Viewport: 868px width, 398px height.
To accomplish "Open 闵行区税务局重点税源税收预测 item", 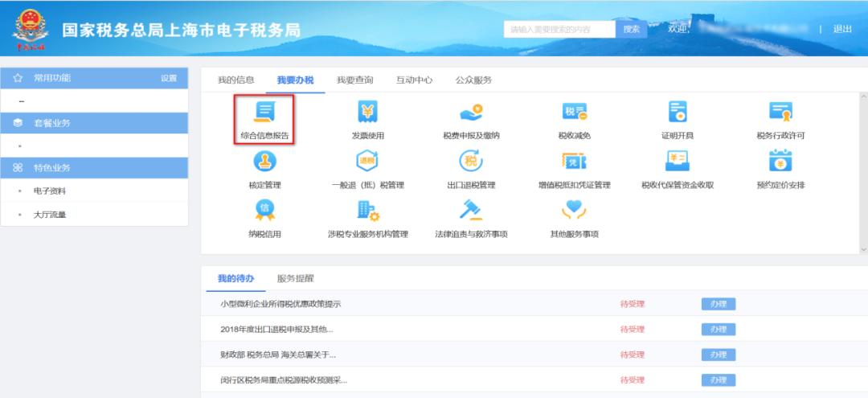I will click(x=284, y=380).
